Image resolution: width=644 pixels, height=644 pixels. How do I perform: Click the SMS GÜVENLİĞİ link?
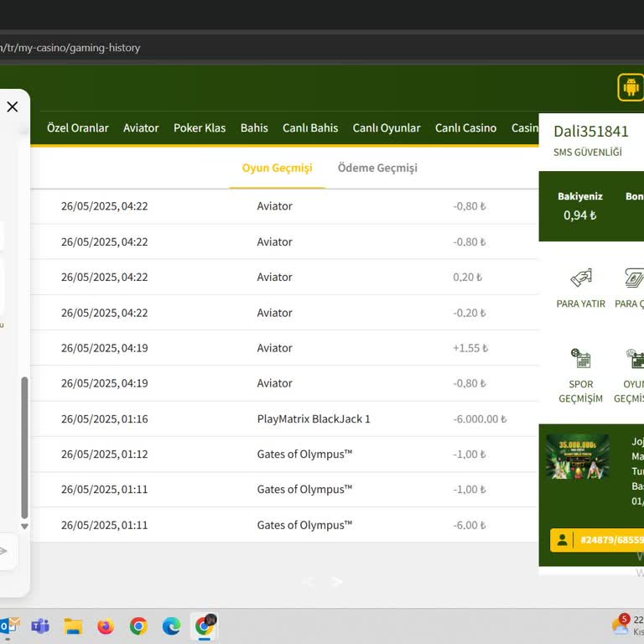(587, 152)
